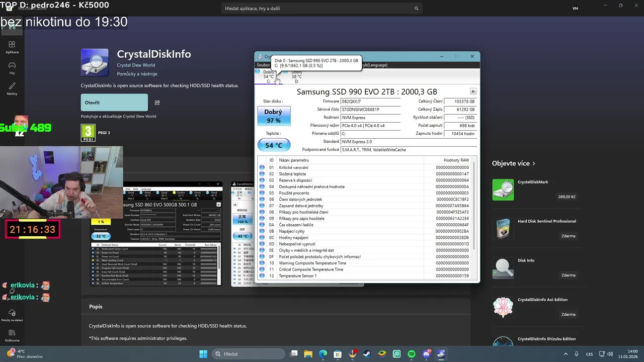Open Knihovna in the Store sidebar
The width and height of the screenshot is (644, 362).
[x=12, y=335]
